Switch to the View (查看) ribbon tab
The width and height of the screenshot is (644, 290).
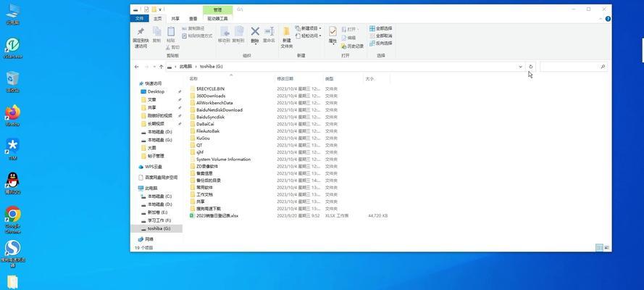[193, 18]
